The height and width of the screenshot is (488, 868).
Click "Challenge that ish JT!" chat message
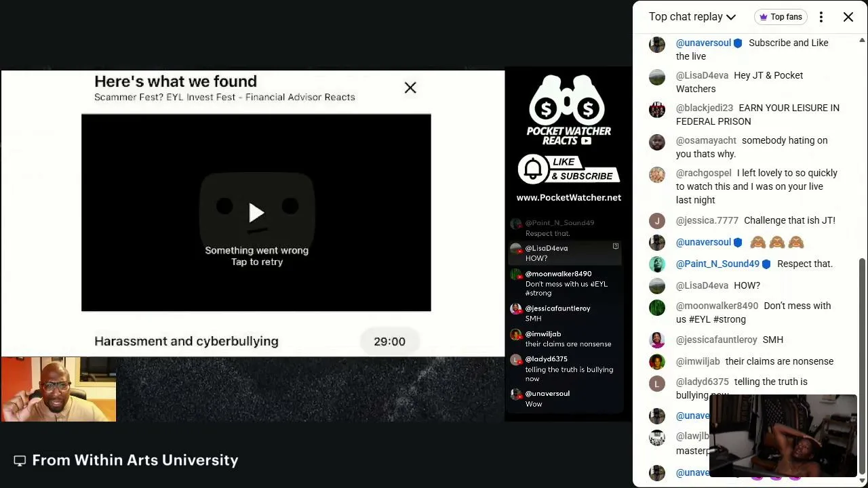tap(789, 220)
